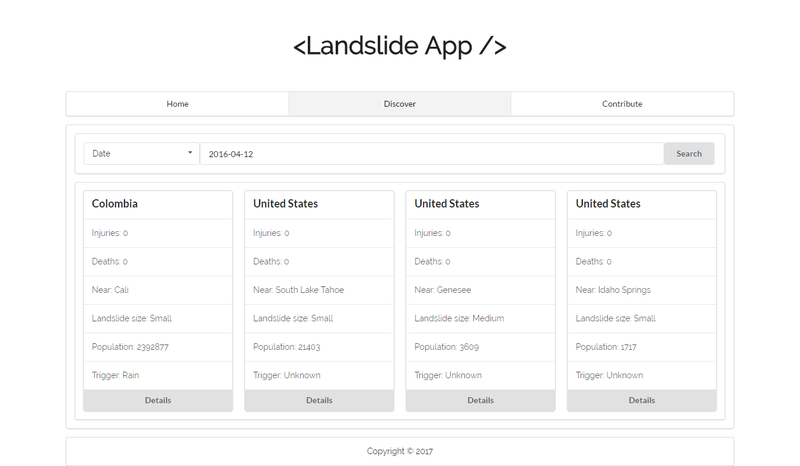The width and height of the screenshot is (800, 466).
Task: Click the Copyright © 2017 footer text
Action: coord(400,451)
